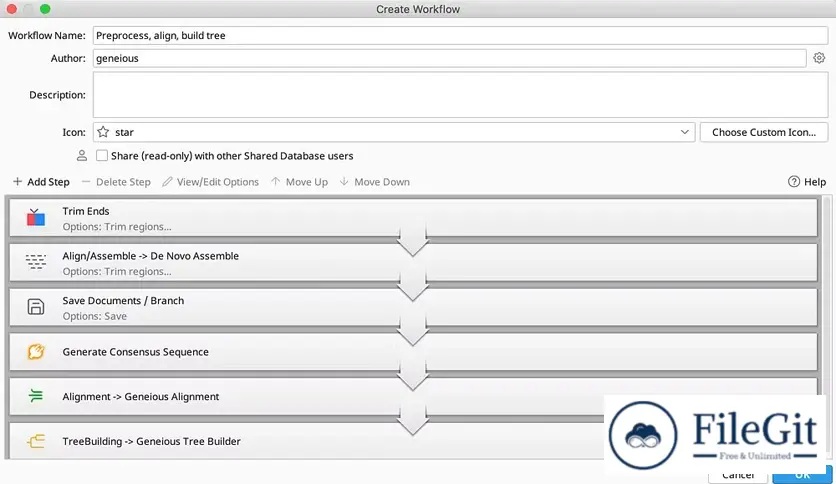The height and width of the screenshot is (484, 836).
Task: Select Alignment -> Geneious Alignment title
Action: coord(141,397)
